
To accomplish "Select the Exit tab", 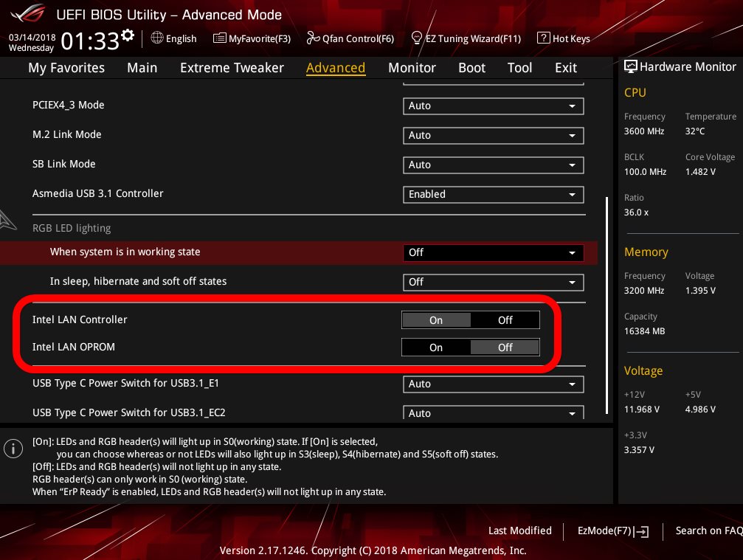I will (566, 68).
